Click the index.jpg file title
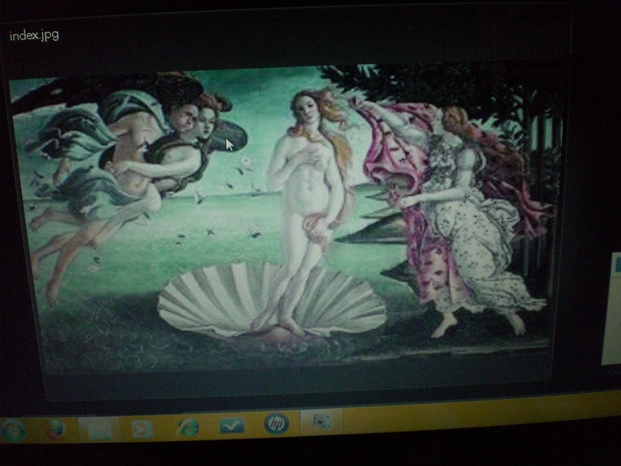The height and width of the screenshot is (466, 621). click(x=34, y=36)
